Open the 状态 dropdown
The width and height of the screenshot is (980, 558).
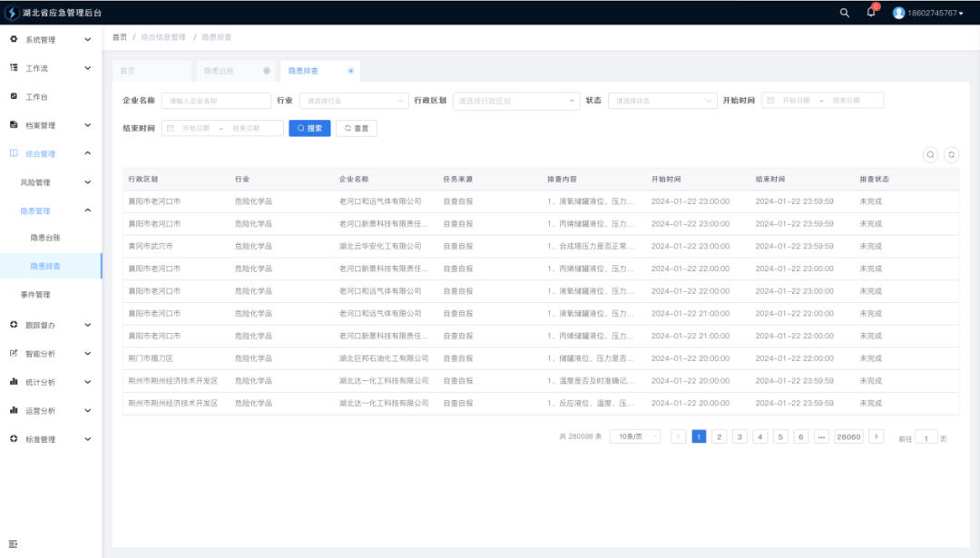click(x=662, y=101)
